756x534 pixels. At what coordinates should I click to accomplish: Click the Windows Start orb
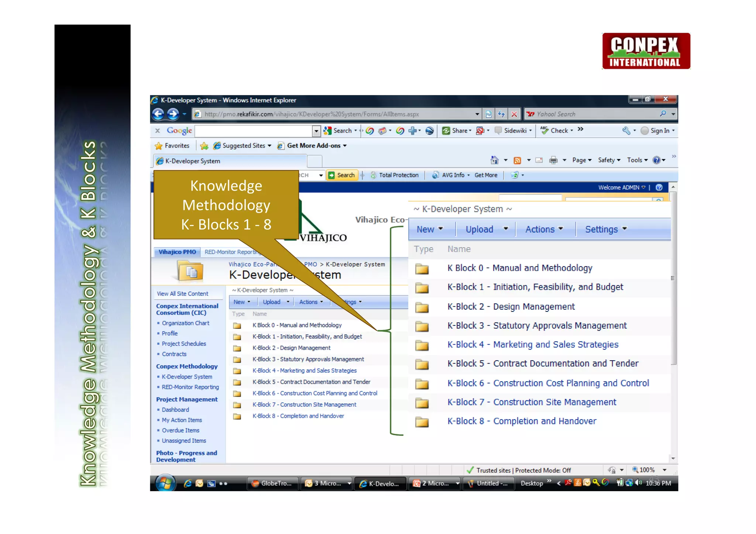[x=165, y=483]
